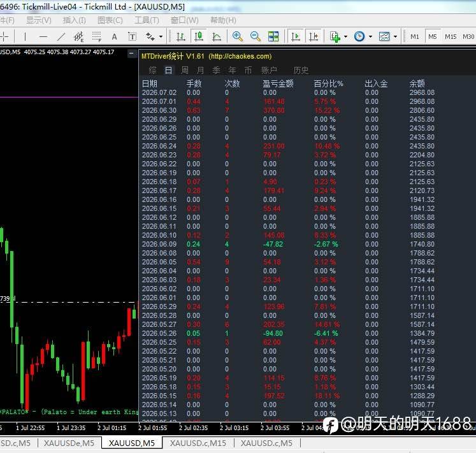
Task: Select the text tool labeled A
Action: 114,37
